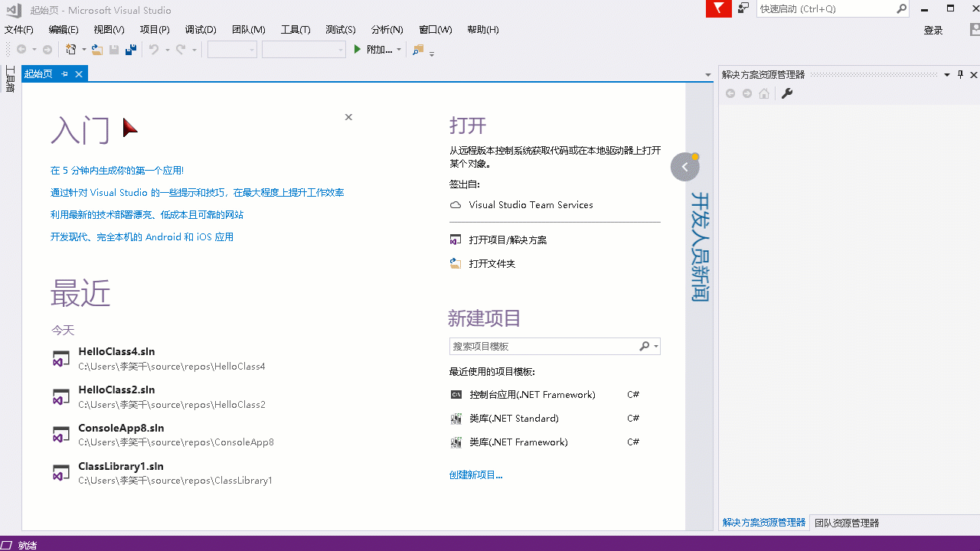Open the 项目(P) menu

(155, 30)
